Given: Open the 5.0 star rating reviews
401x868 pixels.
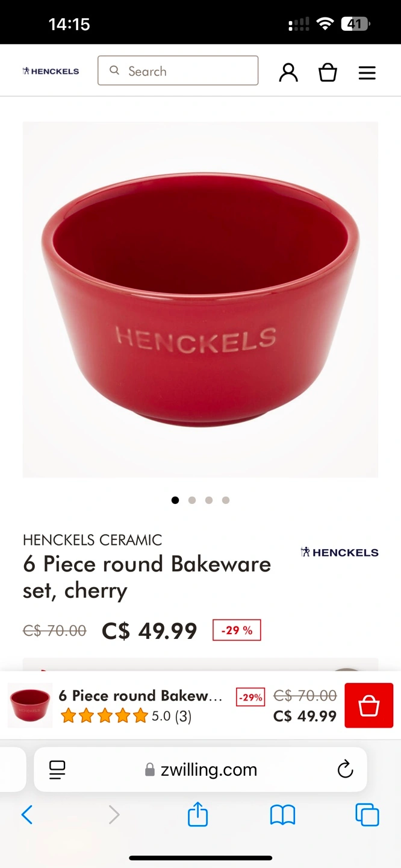Looking at the screenshot, I should 126,716.
